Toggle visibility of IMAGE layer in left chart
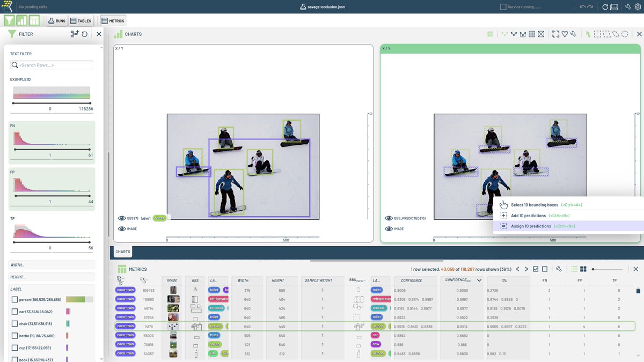 pyautogui.click(x=121, y=229)
